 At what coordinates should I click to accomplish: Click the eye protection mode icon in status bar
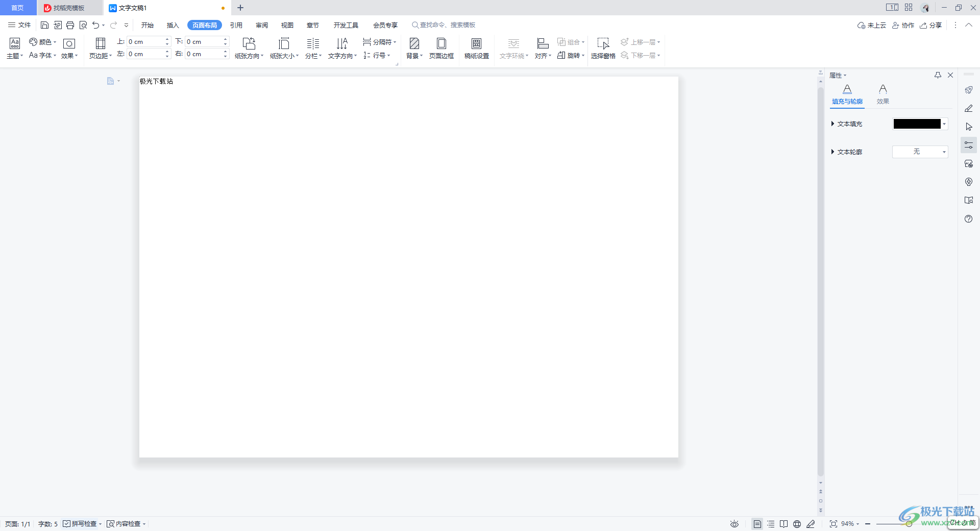coord(734,524)
